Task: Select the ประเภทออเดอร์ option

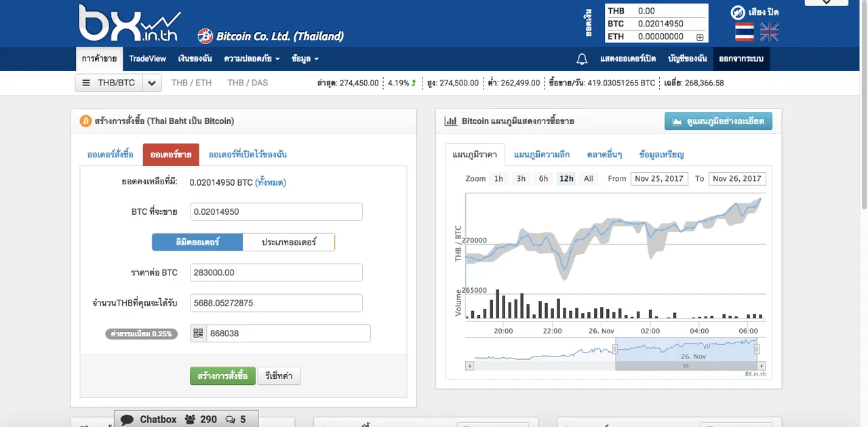Action: [x=289, y=242]
